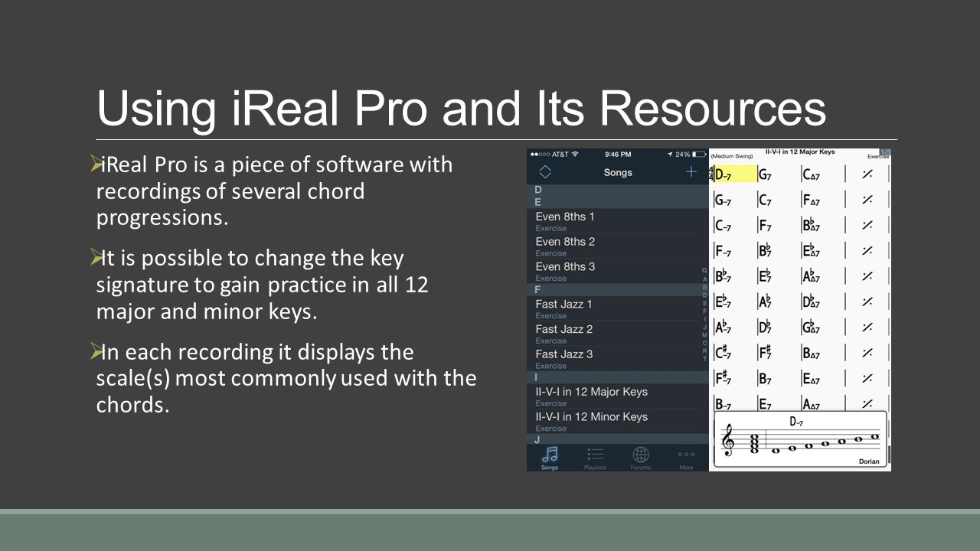
Task: Select the G7 chord in the chart
Action: (765, 174)
